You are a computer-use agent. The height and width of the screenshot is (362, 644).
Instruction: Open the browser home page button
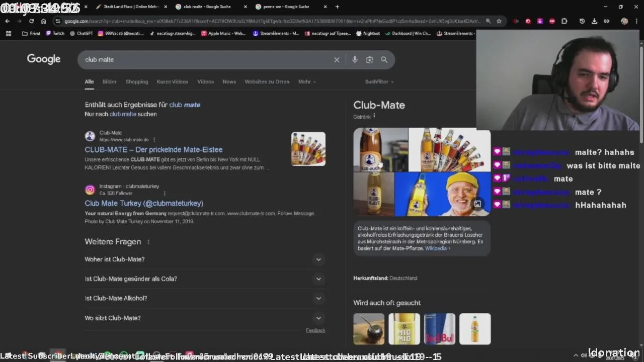[43, 21]
